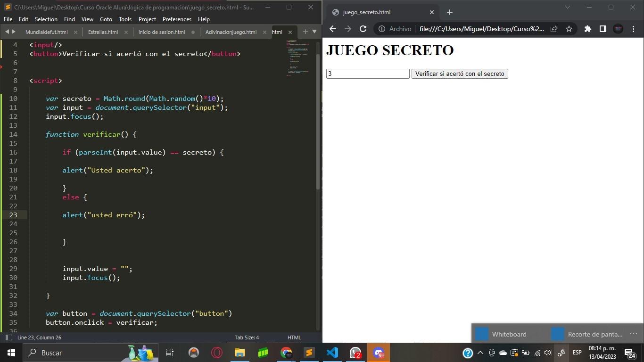Click 'Verificar si acertó con el secreto' page button
This screenshot has height=362, width=644.
[x=460, y=74]
